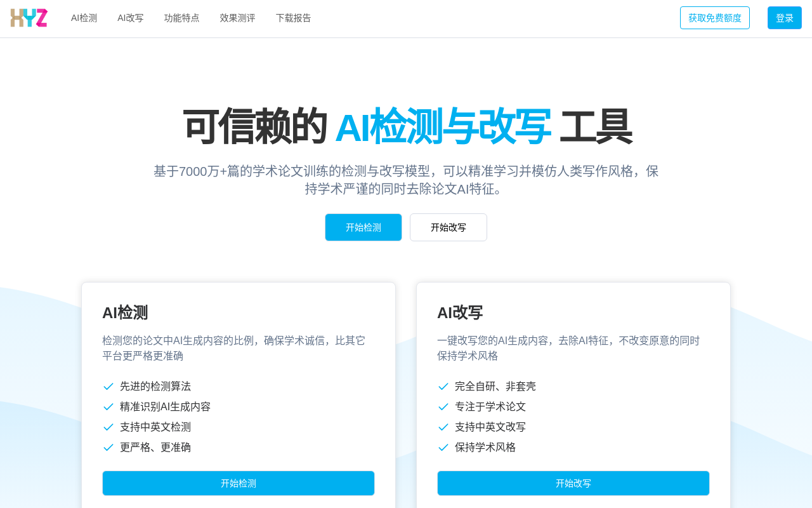Click 开始检测 button in AI检测 card
Screen dimensions: 812x508
pyautogui.click(x=238, y=483)
